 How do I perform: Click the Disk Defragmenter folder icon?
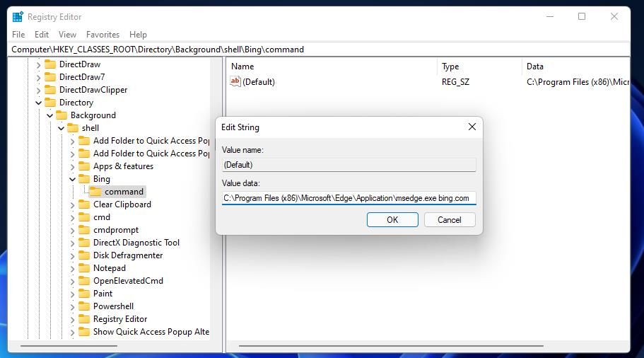84,255
